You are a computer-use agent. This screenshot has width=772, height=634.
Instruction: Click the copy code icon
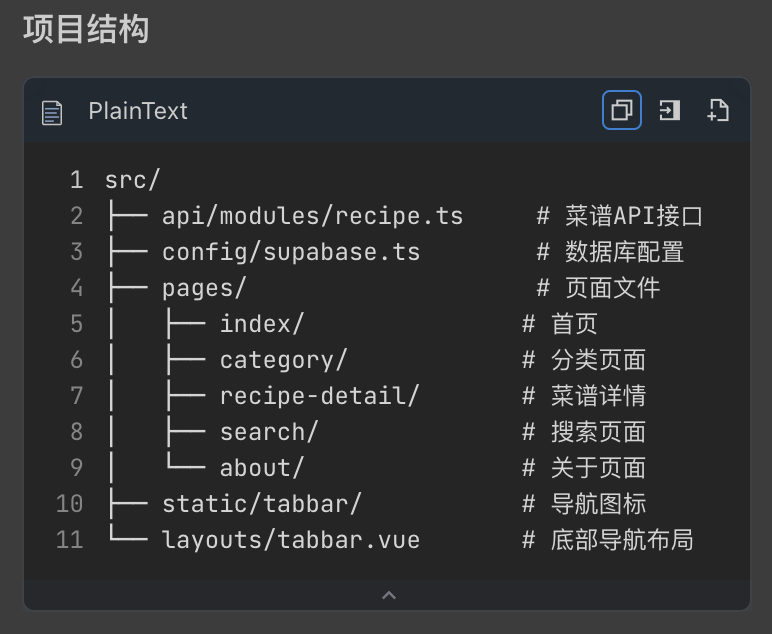(x=621, y=110)
